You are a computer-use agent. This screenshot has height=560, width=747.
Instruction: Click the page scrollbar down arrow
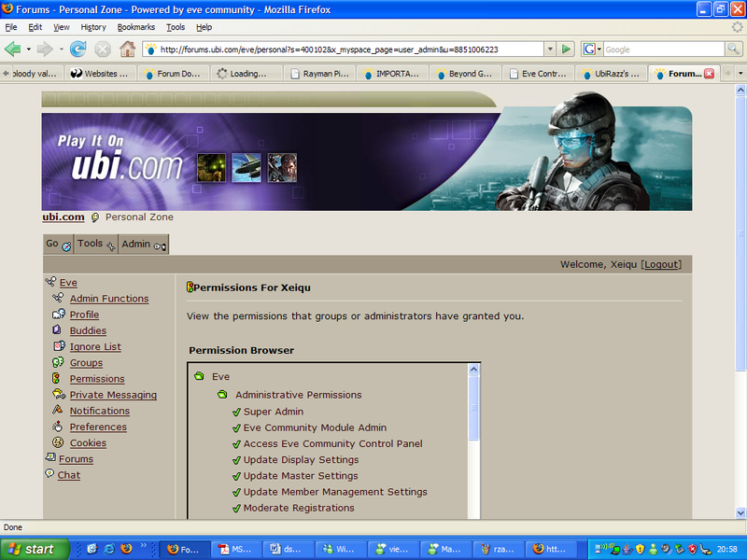tap(740, 512)
